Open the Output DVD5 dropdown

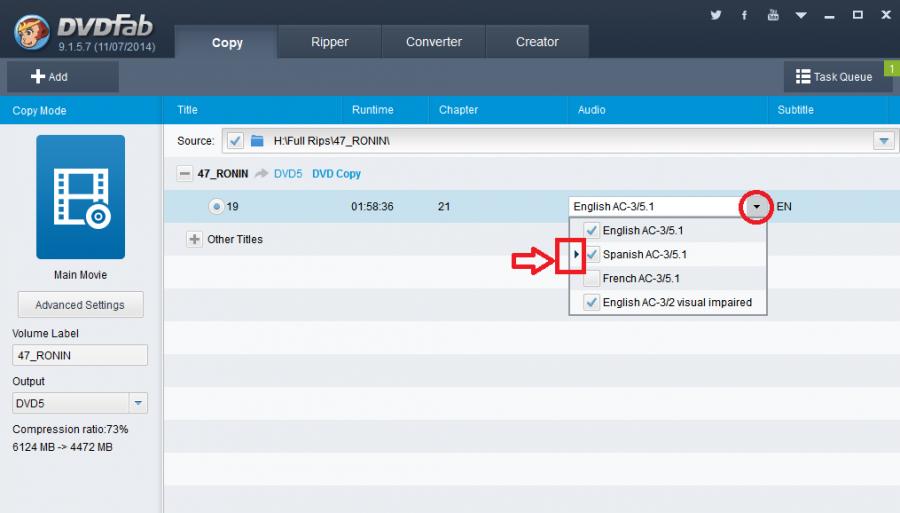click(x=138, y=403)
